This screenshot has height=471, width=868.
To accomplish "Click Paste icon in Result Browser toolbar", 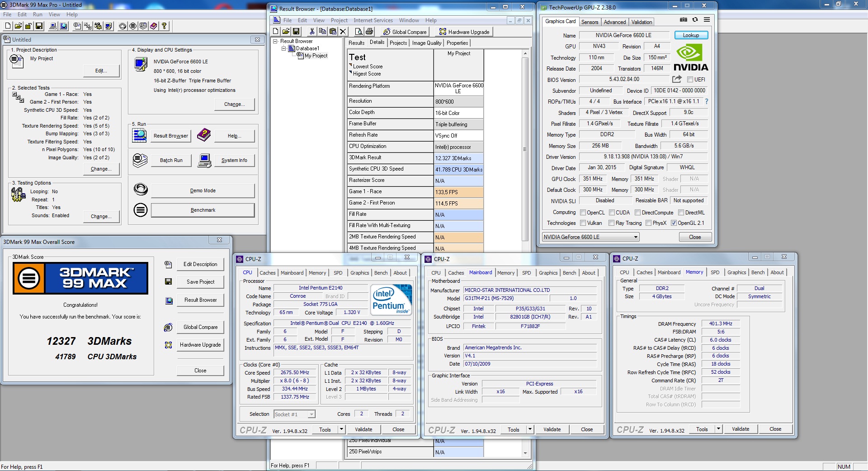I will tap(333, 31).
